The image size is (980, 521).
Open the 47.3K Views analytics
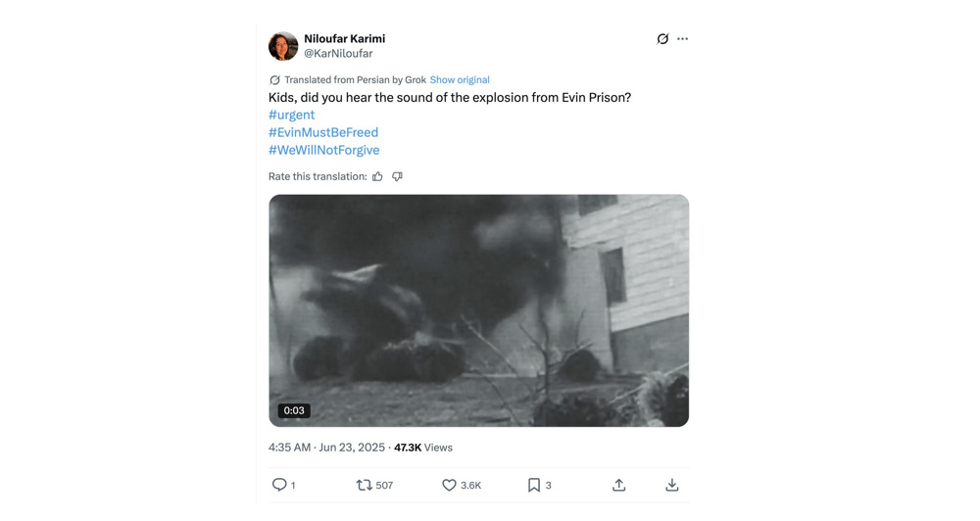coord(423,448)
